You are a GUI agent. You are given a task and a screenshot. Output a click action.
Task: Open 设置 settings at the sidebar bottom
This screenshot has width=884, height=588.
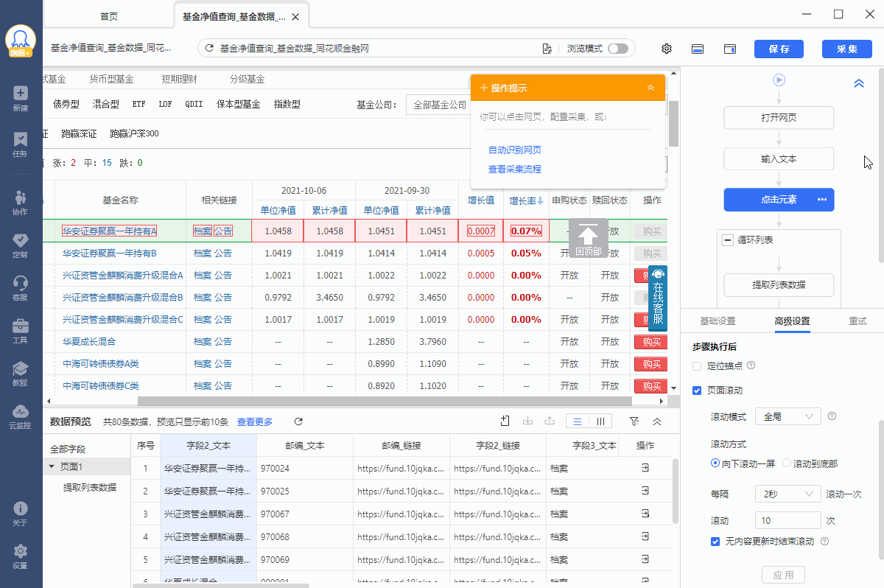coord(21,556)
